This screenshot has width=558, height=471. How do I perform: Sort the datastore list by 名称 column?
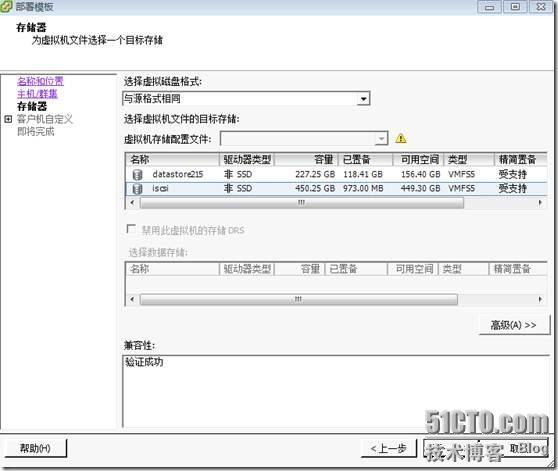click(172, 159)
